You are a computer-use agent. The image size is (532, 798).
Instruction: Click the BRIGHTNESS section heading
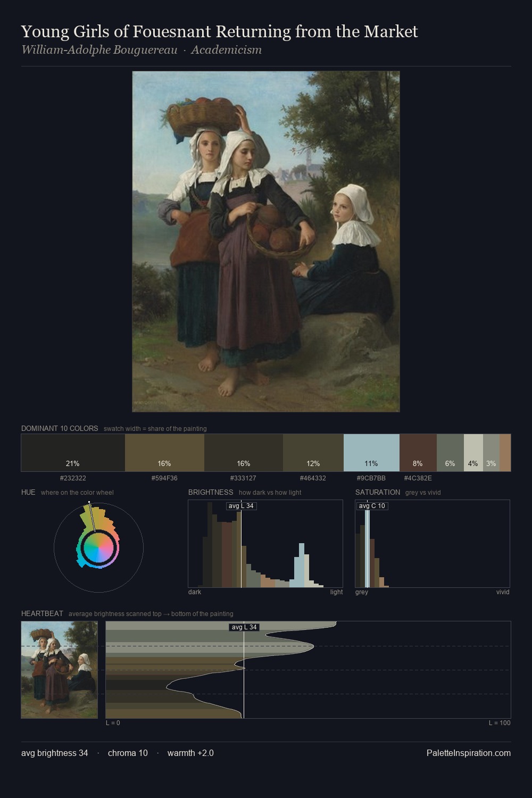(x=211, y=492)
